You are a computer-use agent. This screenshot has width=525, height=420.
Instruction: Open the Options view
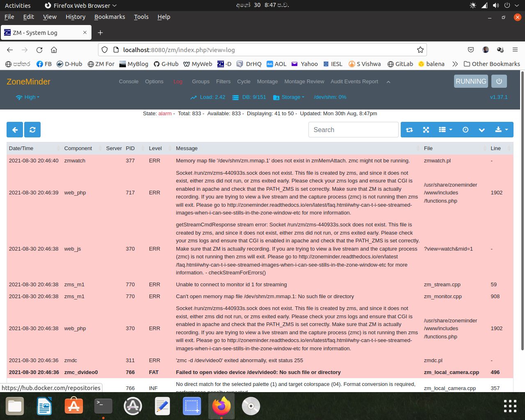[154, 82]
